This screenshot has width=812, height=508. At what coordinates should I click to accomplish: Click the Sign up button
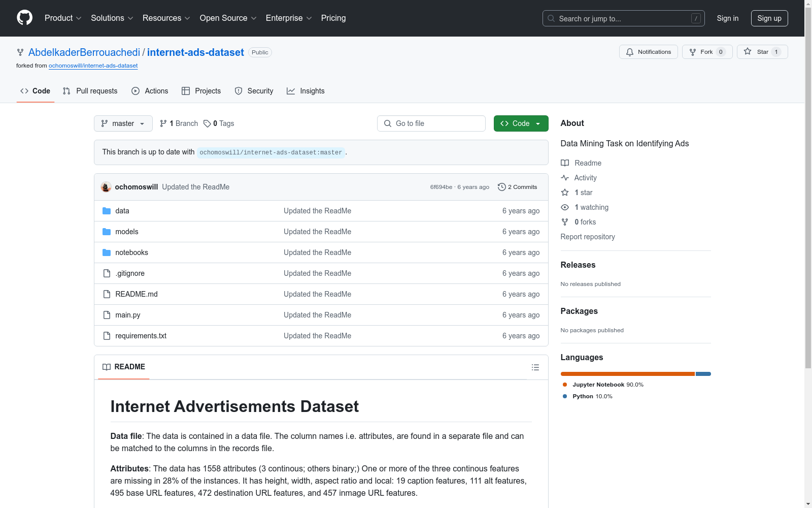(x=769, y=18)
